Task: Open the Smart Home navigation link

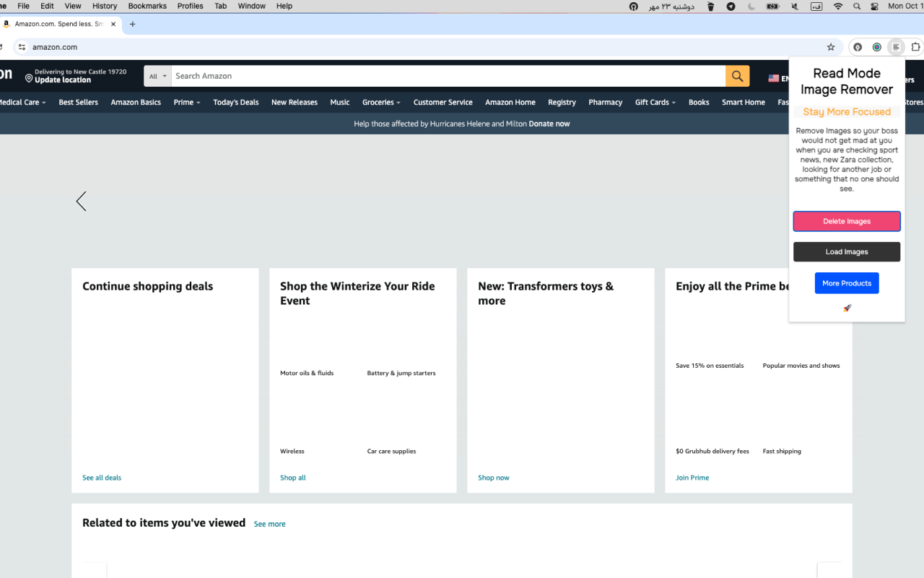Action: coord(744,103)
